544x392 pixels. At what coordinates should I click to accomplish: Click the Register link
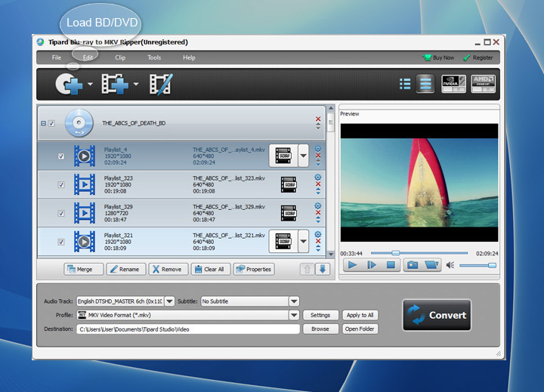pyautogui.click(x=478, y=57)
